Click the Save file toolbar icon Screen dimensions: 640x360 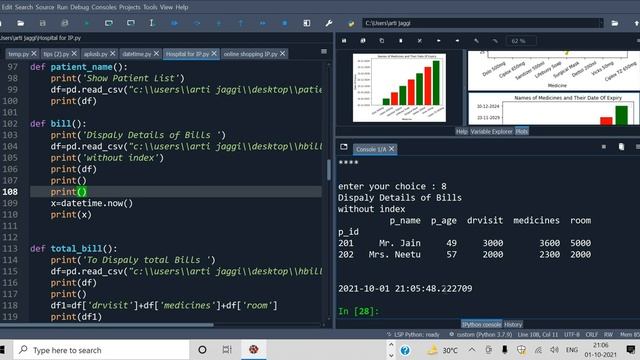coord(42,23)
